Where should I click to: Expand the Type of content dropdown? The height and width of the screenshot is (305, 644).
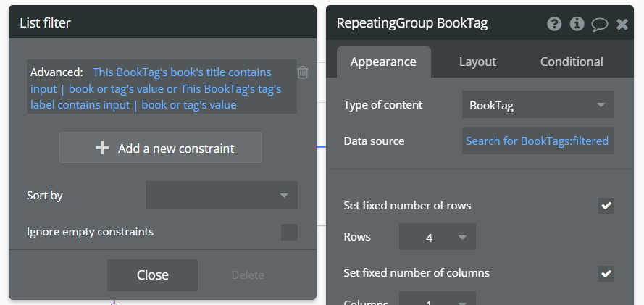[x=538, y=105]
